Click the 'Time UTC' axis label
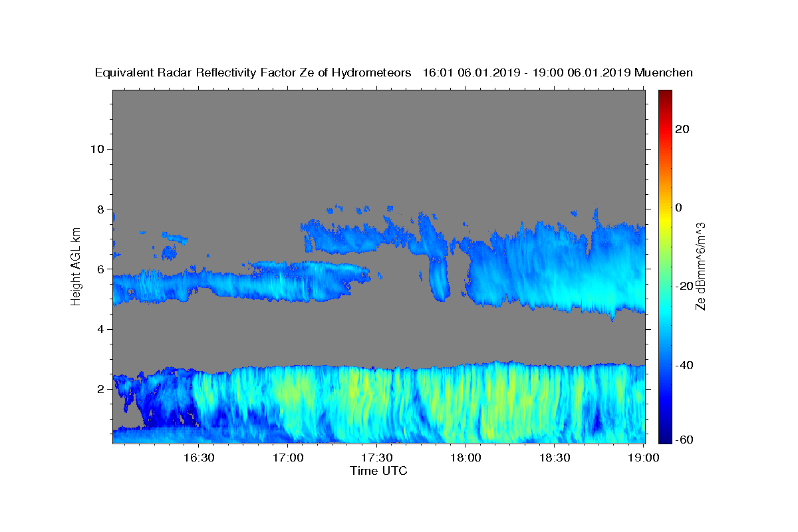This screenshot has width=798, height=532. point(378,471)
